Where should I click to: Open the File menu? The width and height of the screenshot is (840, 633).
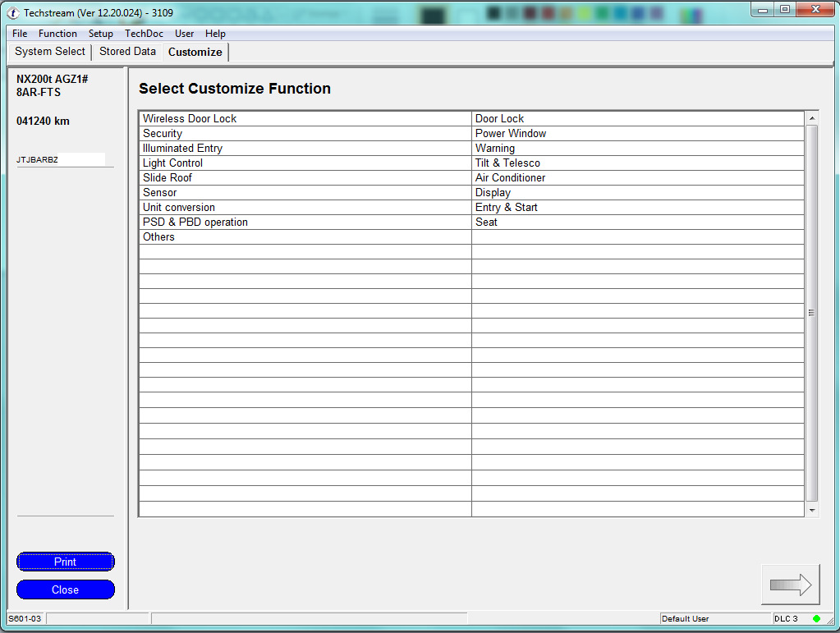20,33
